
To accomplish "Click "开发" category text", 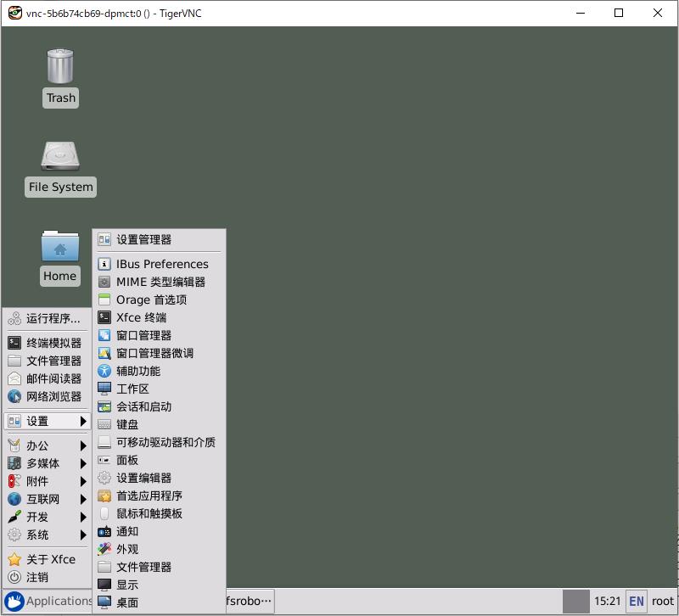I will click(37, 517).
